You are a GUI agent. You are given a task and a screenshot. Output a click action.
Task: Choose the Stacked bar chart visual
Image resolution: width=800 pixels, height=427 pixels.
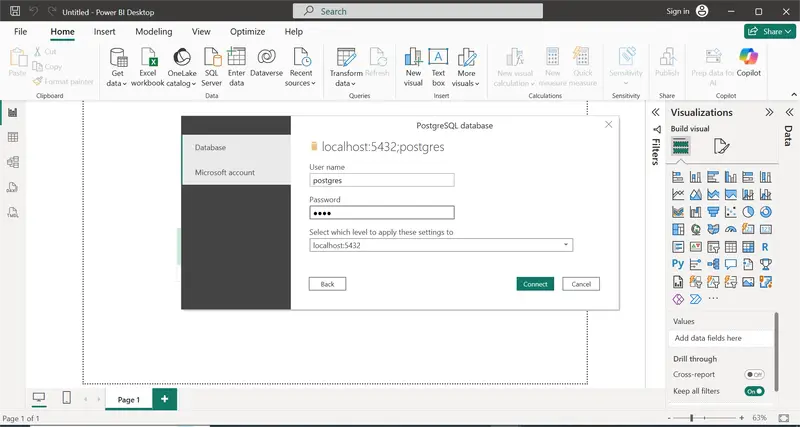tap(678, 177)
